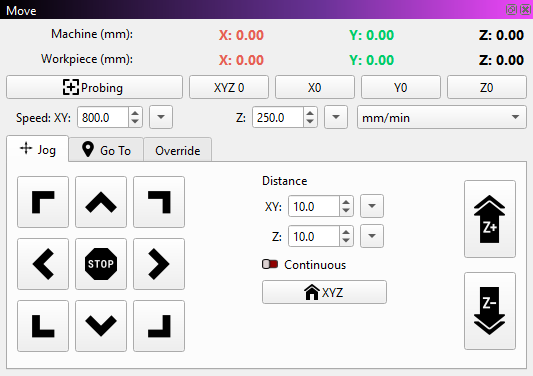This screenshot has width=533, height=376.
Task: Jog diagonally down-right with corner arrow
Action: 159,326
